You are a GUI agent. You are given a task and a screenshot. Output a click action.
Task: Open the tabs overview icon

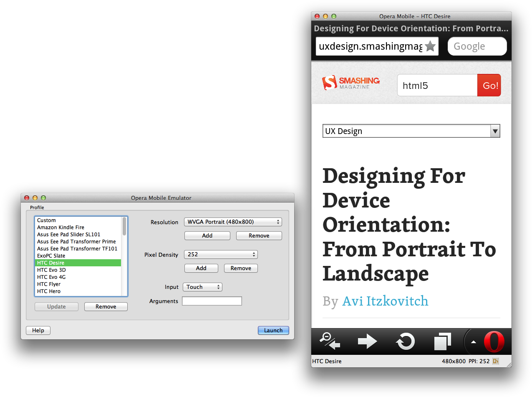443,341
